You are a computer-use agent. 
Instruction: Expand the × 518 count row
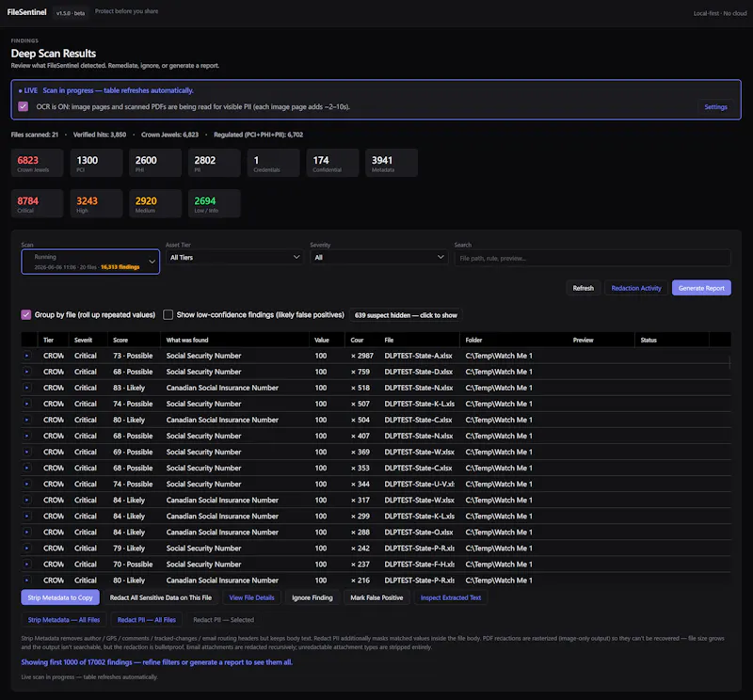click(x=27, y=388)
